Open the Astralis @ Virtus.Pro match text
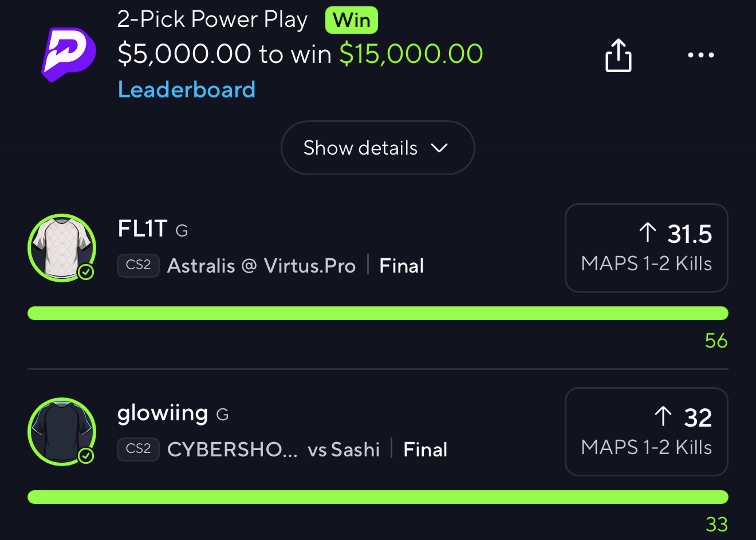The width and height of the screenshot is (756, 540). click(x=261, y=266)
